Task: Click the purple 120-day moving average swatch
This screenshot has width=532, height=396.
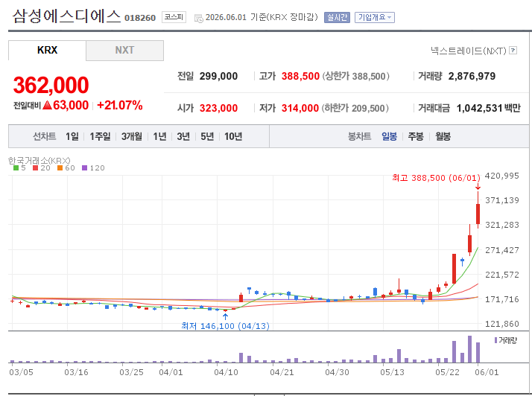Action: point(85,167)
